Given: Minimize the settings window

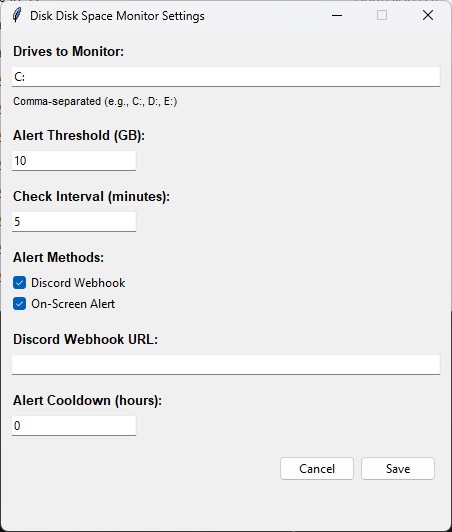Looking at the screenshot, I should [337, 15].
